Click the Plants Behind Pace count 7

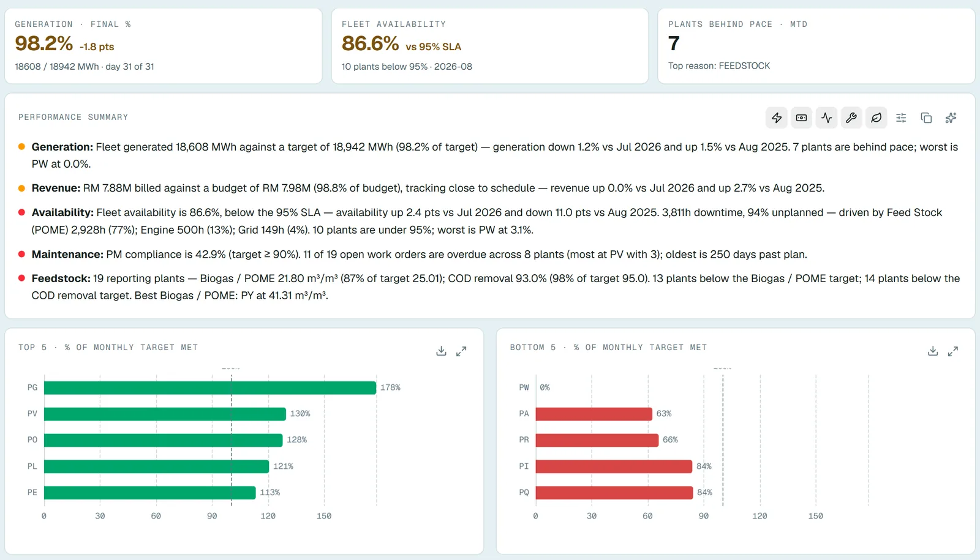674,43
